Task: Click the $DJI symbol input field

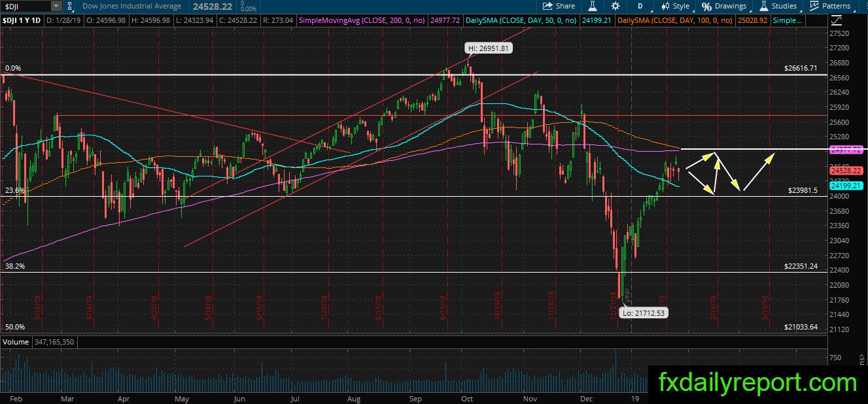Action: click(25, 6)
